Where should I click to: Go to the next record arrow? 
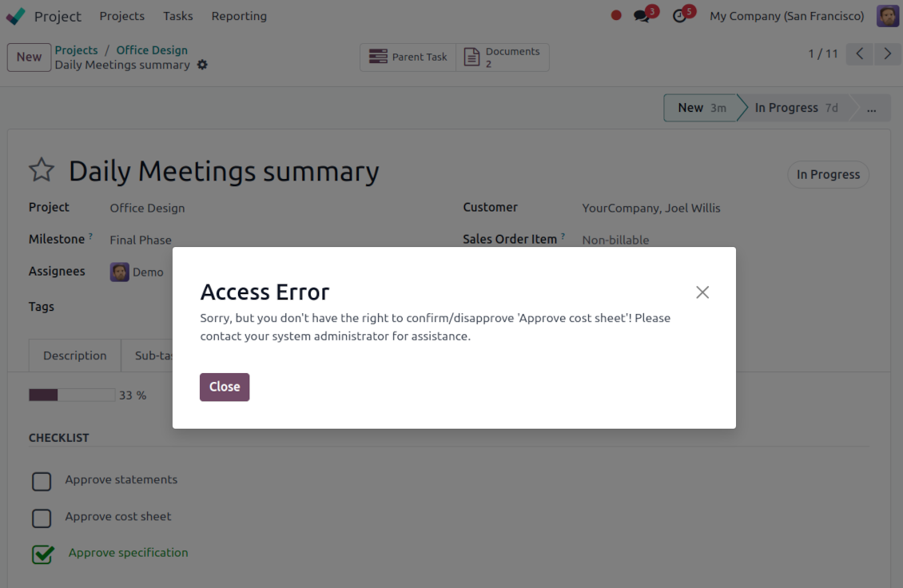click(x=887, y=54)
